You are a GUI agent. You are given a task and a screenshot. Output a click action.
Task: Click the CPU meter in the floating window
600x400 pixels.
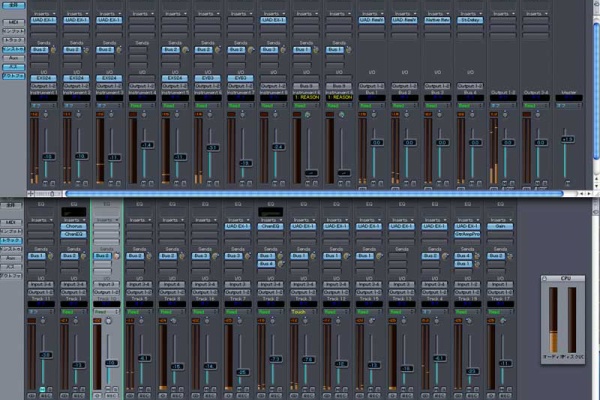552,322
